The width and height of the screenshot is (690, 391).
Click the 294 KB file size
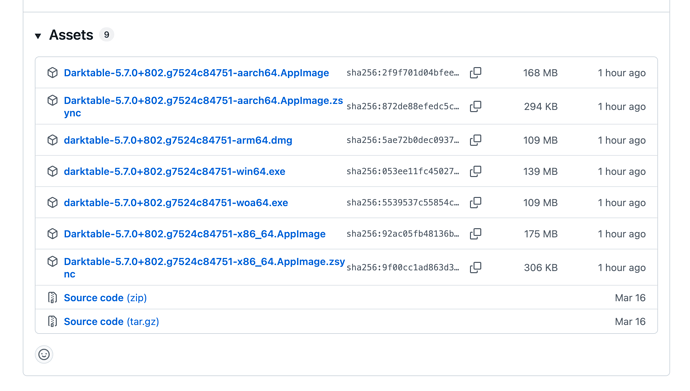[541, 106]
